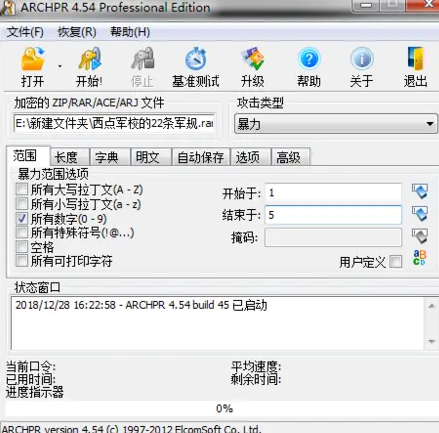
Task: Expand the 攻击类型 attack type dropdown
Action: click(x=430, y=124)
